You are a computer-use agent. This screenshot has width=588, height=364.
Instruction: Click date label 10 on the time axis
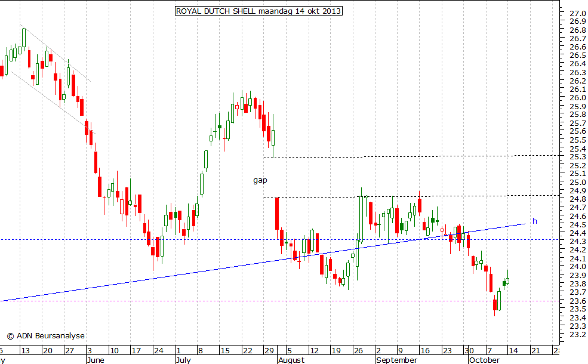(114, 351)
